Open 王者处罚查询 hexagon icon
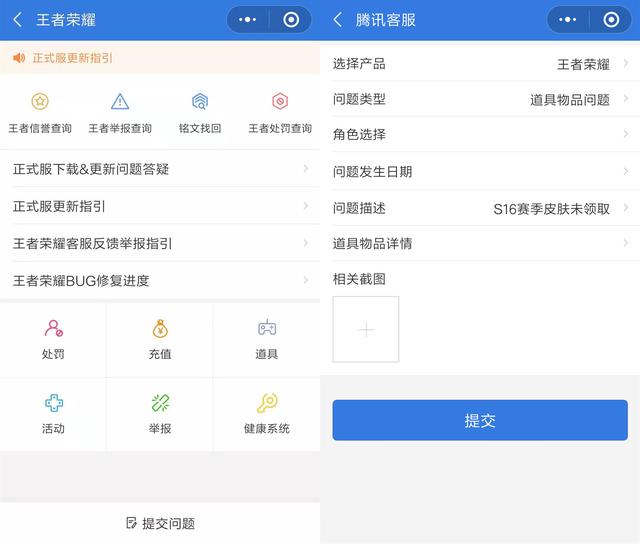This screenshot has width=640, height=544. [280, 101]
